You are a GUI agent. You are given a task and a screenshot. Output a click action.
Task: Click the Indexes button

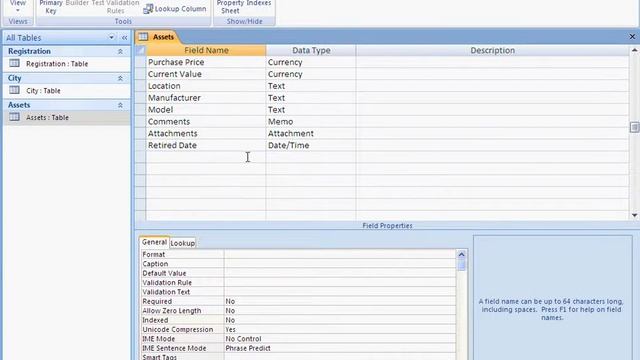coord(259,3)
